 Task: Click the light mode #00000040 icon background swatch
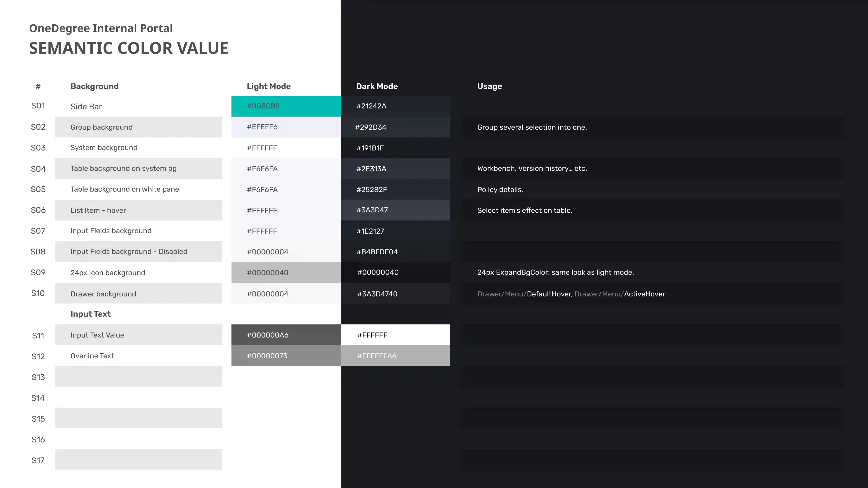point(286,272)
